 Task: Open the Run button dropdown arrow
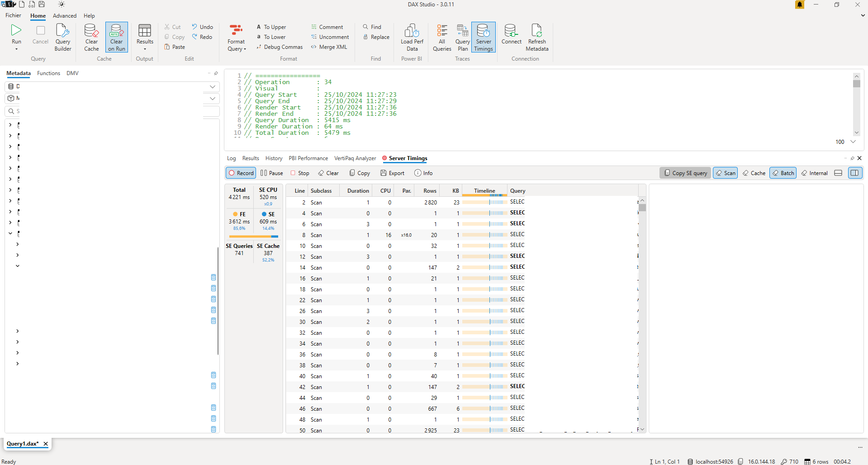16,49
